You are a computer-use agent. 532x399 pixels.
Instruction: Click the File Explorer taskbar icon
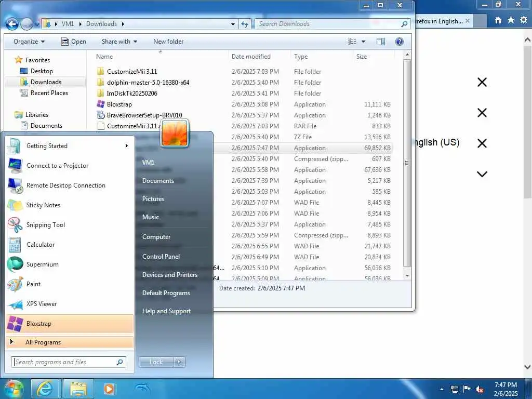[78, 389]
